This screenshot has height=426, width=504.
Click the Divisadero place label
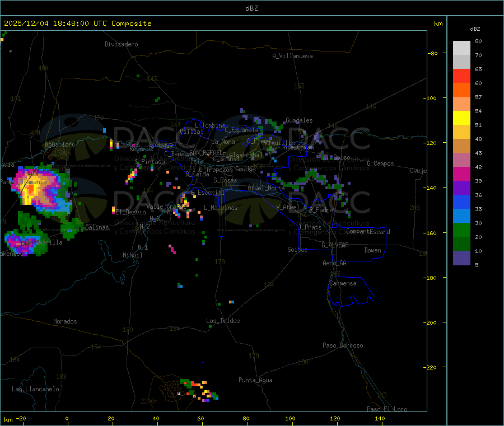(121, 44)
